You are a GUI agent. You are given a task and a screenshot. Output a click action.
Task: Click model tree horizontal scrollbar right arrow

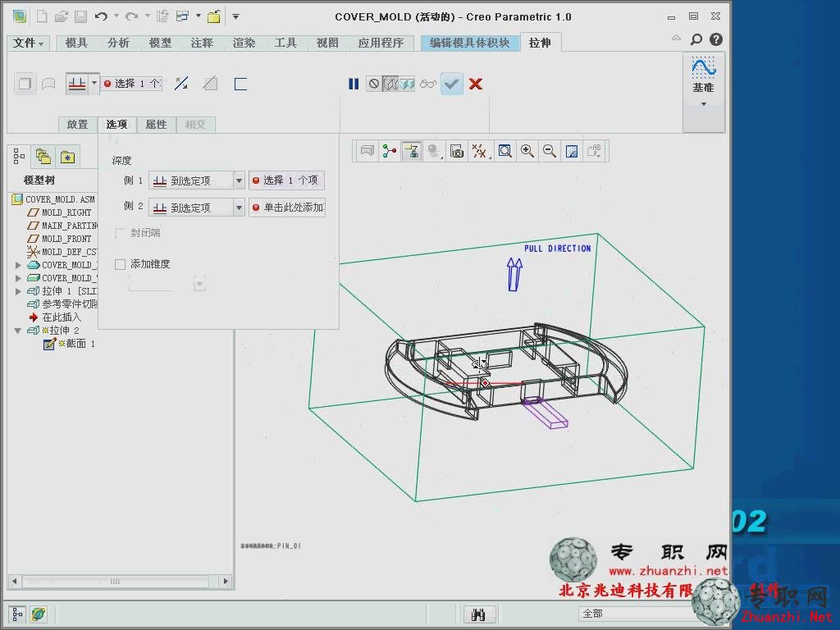pyautogui.click(x=226, y=581)
